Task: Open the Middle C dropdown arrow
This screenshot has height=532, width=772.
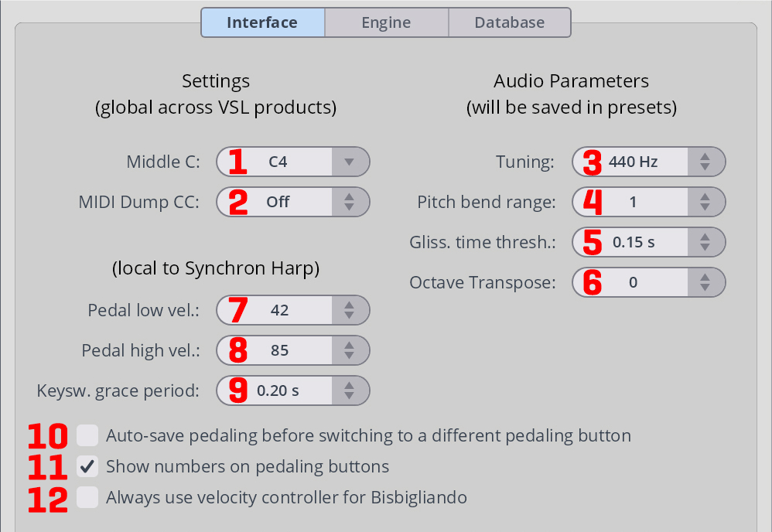Action: 349,162
